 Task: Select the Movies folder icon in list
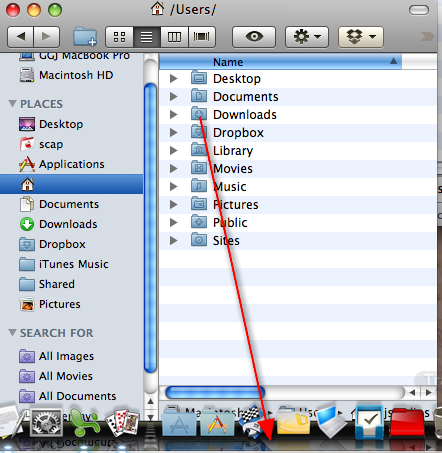199,168
